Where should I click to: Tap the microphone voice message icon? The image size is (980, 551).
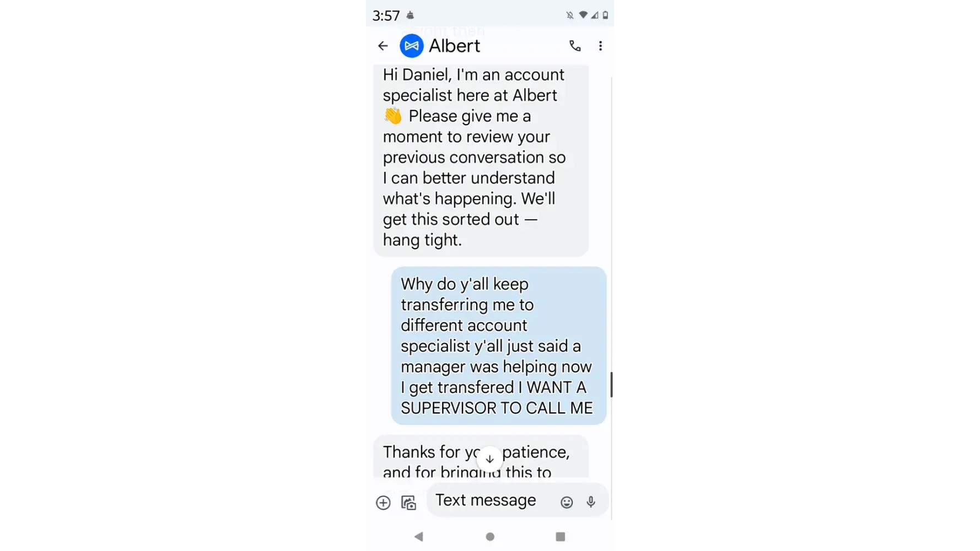point(591,502)
